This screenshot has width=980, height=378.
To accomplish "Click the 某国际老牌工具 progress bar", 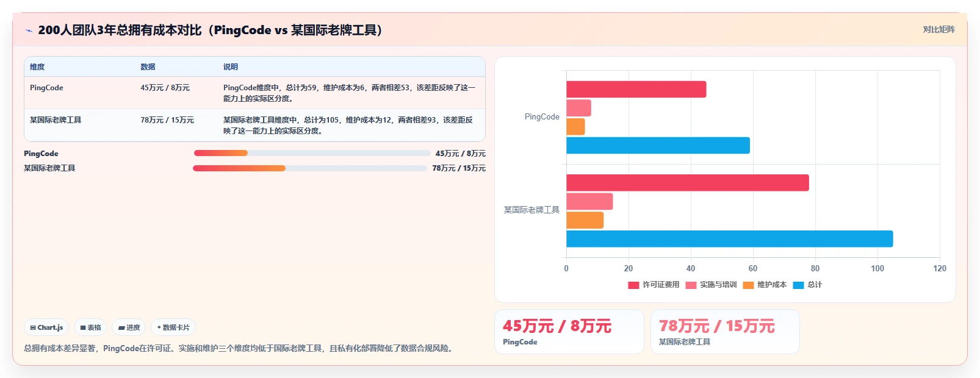I will 309,168.
